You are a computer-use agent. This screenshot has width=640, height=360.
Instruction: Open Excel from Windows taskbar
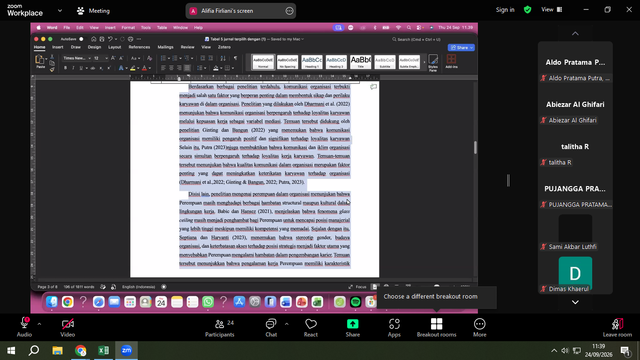pos(103,350)
